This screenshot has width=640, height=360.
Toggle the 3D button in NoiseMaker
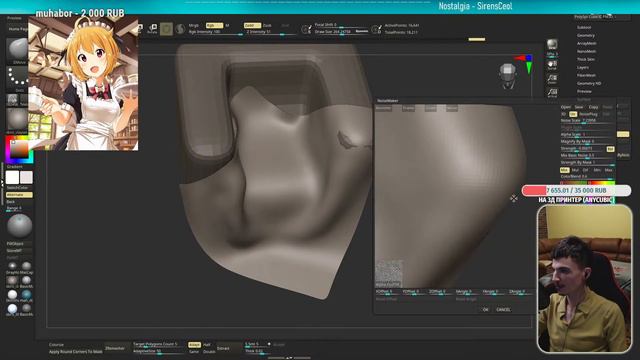click(564, 114)
